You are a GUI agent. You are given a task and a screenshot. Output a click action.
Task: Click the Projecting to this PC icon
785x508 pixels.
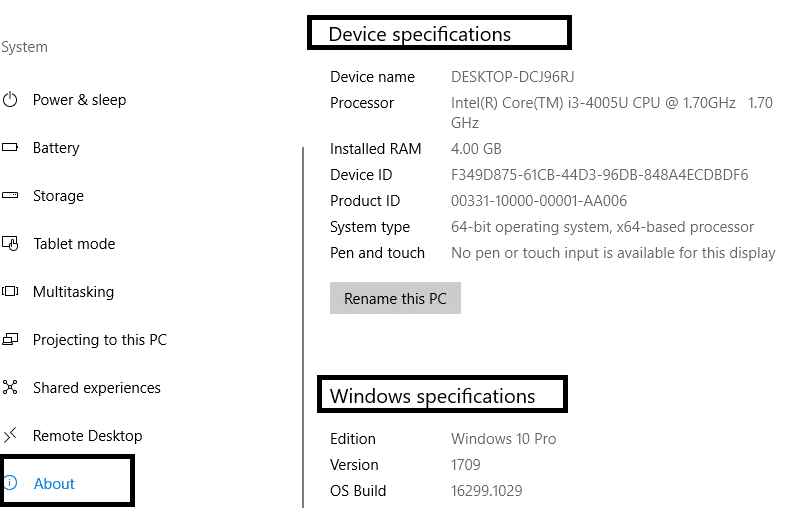(x=11, y=340)
